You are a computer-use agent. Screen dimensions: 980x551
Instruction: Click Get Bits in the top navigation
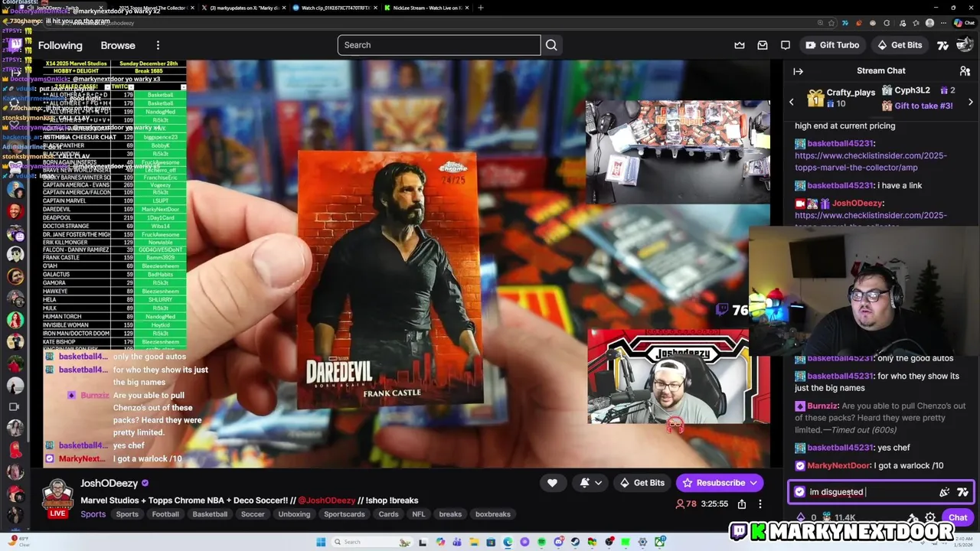coord(900,45)
